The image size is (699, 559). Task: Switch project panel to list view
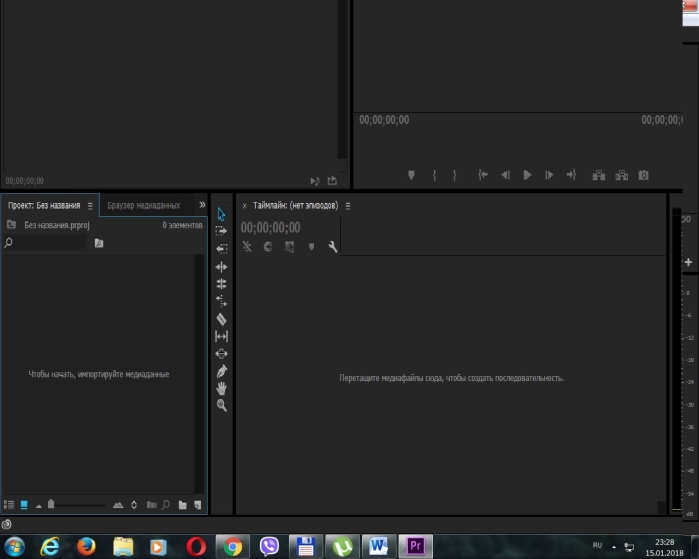(9, 505)
